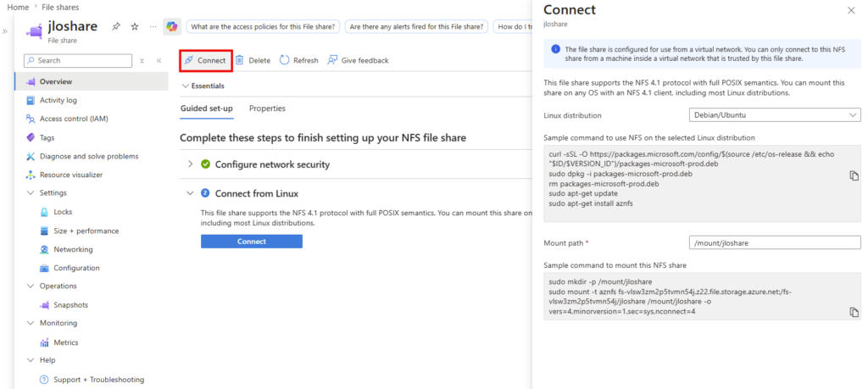
Task: Expand Configure network security step
Action: click(191, 164)
